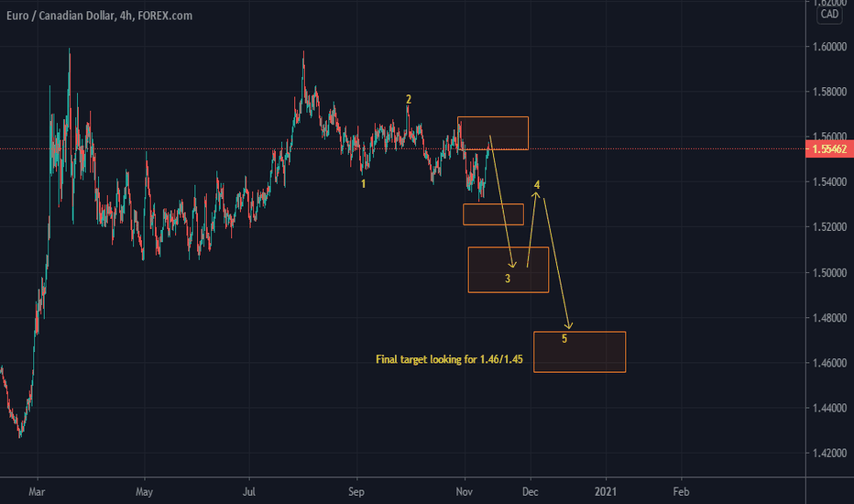Click the Mar label on time axis
Image resolution: width=854 pixels, height=504 pixels.
click(37, 492)
